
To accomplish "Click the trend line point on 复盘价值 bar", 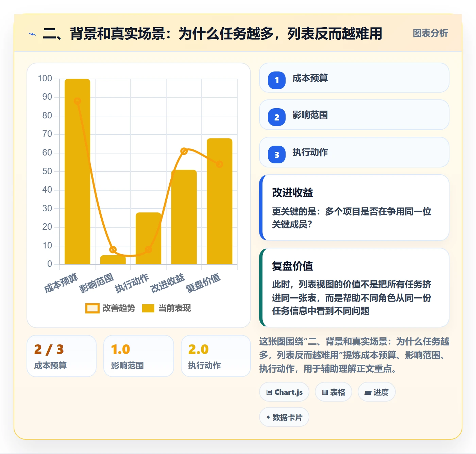I will point(220,164).
